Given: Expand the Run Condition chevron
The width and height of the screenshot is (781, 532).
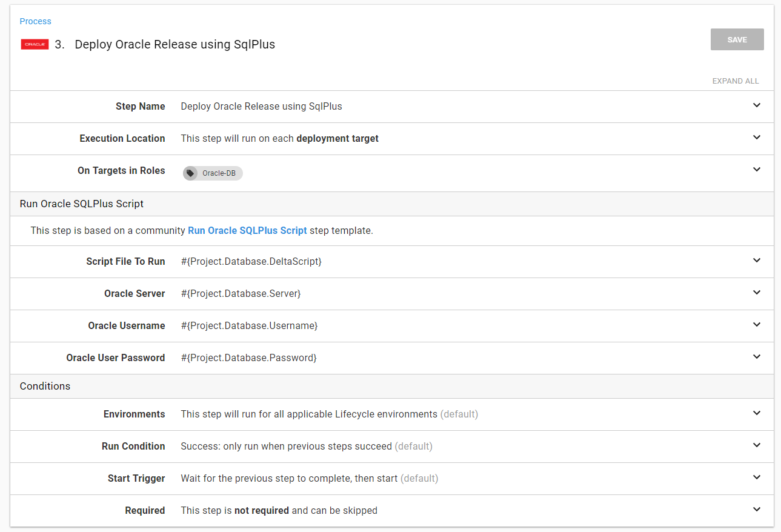Looking at the screenshot, I should point(756,445).
